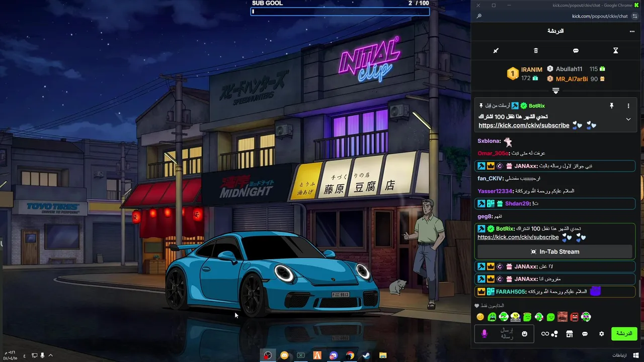644x362 pixels.
Task: Click username Sxblona in chat
Action: tap(488, 141)
